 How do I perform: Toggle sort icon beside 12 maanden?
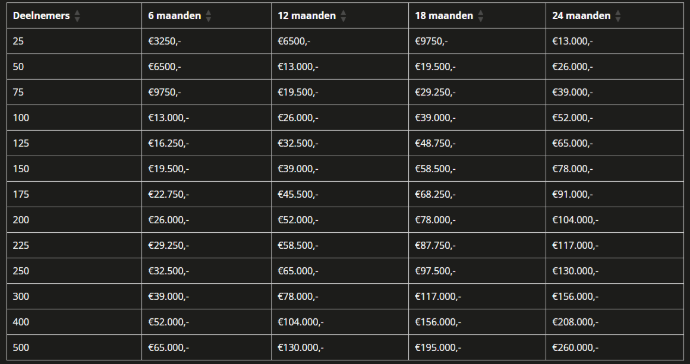[x=343, y=16]
